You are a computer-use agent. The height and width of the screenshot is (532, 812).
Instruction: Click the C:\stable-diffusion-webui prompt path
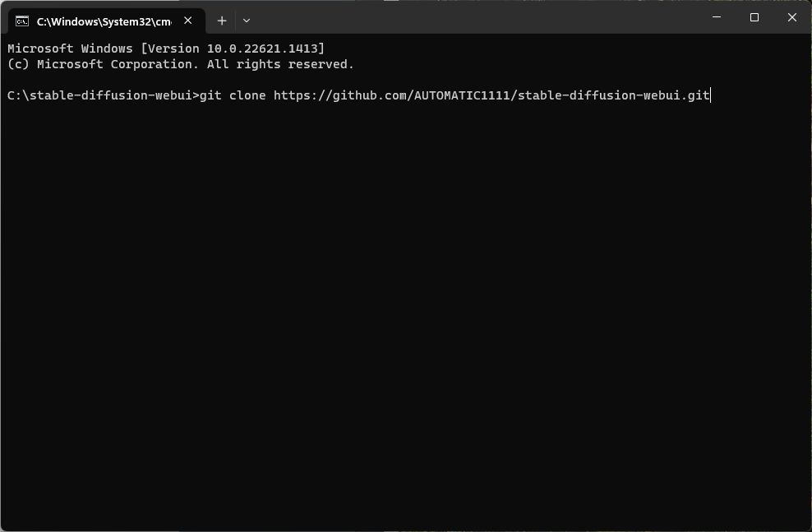click(99, 95)
